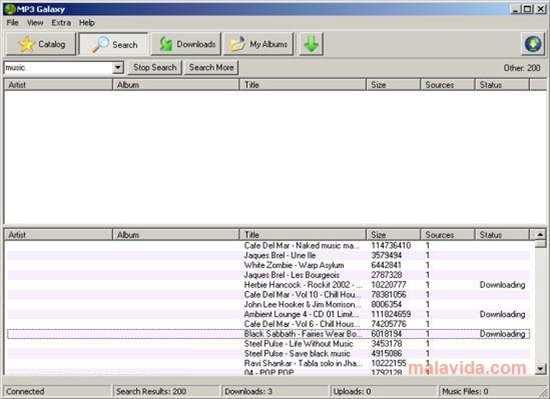This screenshot has width=550, height=399.
Task: Sort upper list by Title column
Action: pos(303,85)
